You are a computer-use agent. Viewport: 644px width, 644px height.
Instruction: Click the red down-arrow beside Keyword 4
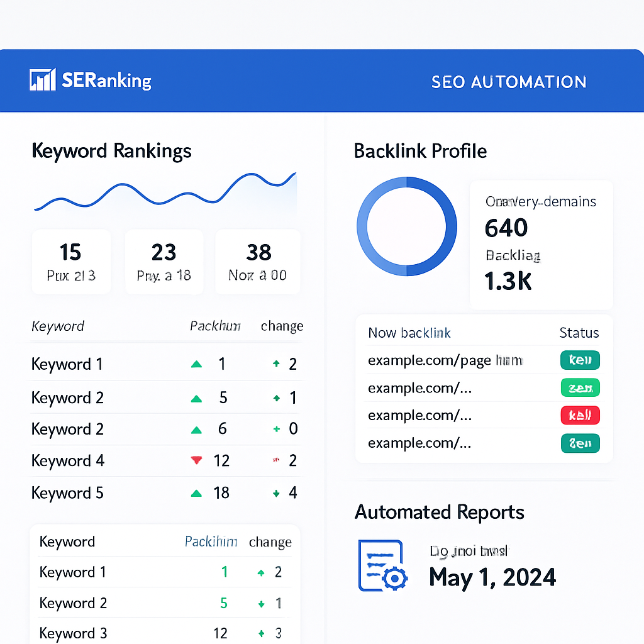(x=196, y=460)
